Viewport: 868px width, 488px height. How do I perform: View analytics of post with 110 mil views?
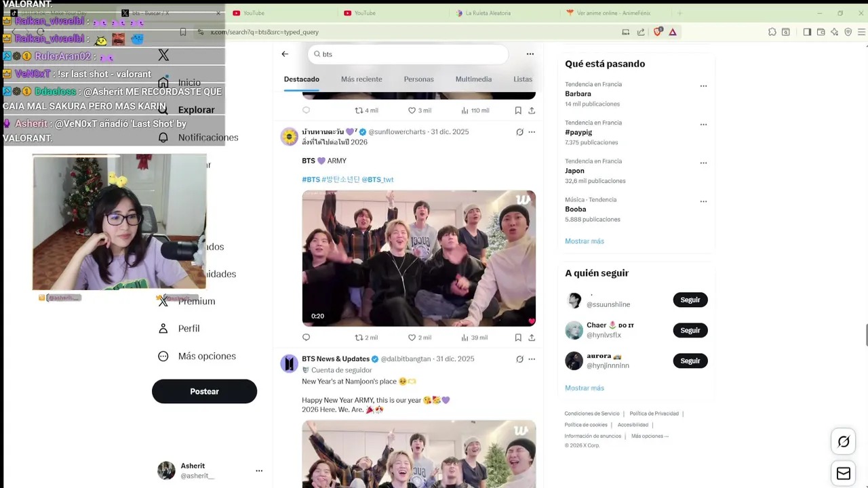(475, 110)
